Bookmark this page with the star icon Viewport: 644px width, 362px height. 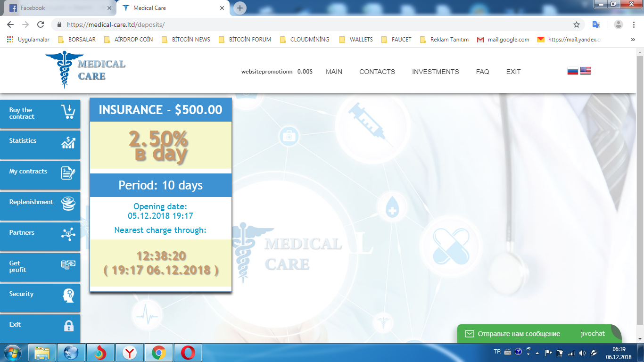[577, 25]
